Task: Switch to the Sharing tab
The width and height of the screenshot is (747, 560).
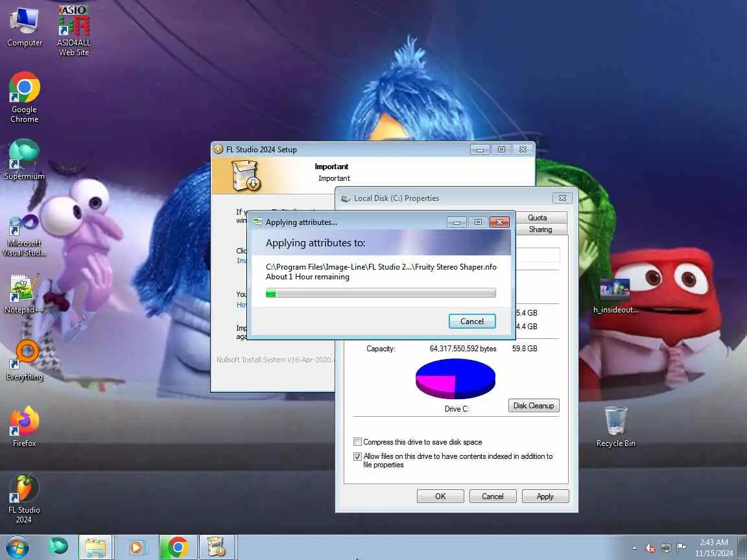Action: pyautogui.click(x=541, y=229)
